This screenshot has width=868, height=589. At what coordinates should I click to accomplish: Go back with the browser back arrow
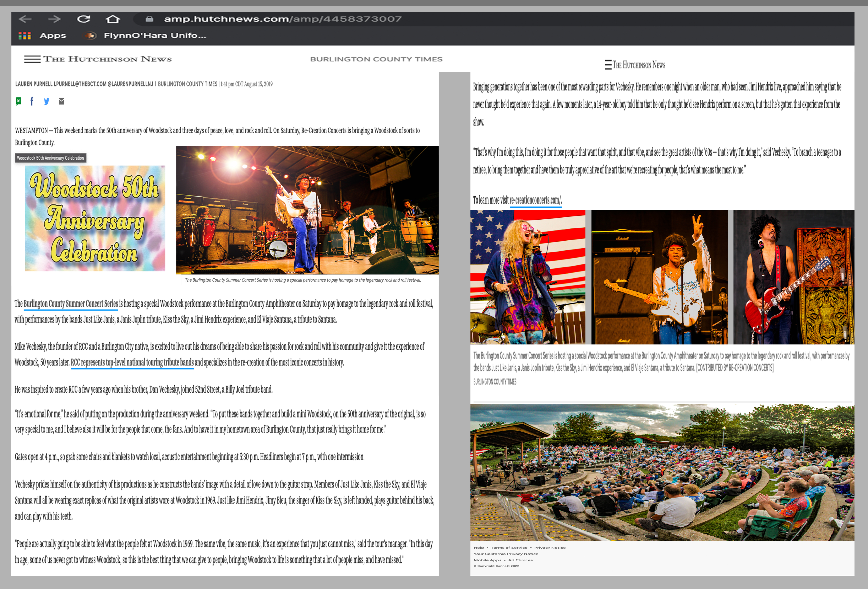(x=25, y=19)
